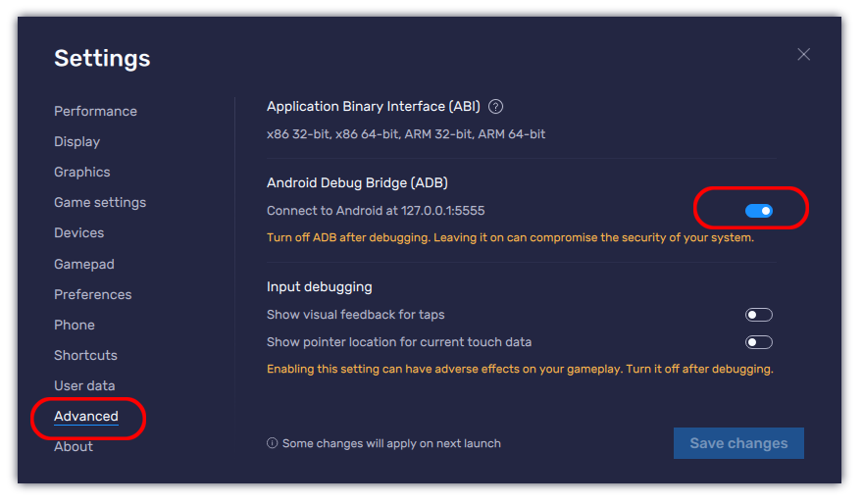The height and width of the screenshot is (504, 863).
Task: Open Phone settings
Action: [x=75, y=325]
